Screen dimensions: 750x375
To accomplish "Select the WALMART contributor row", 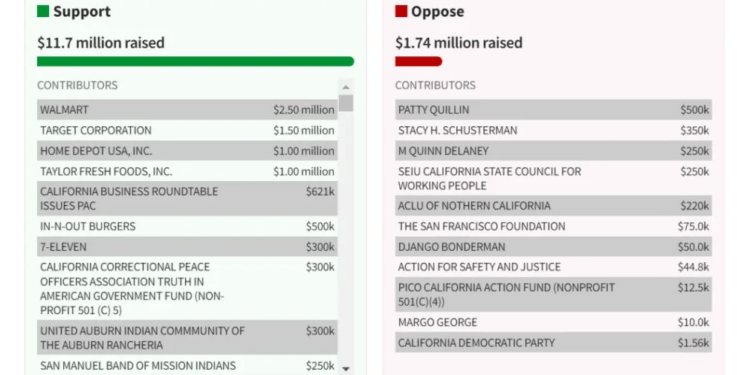I will click(x=188, y=110).
